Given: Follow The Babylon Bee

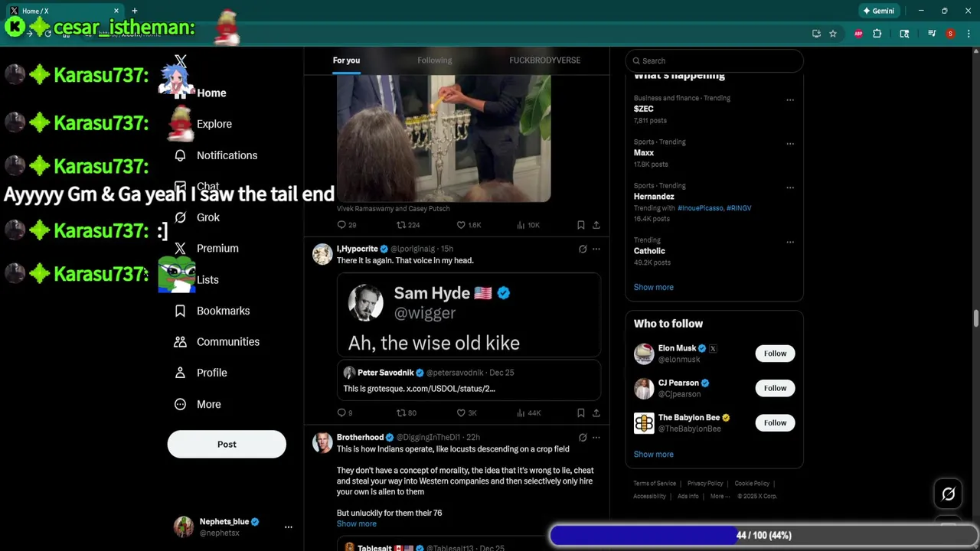Looking at the screenshot, I should tap(775, 422).
